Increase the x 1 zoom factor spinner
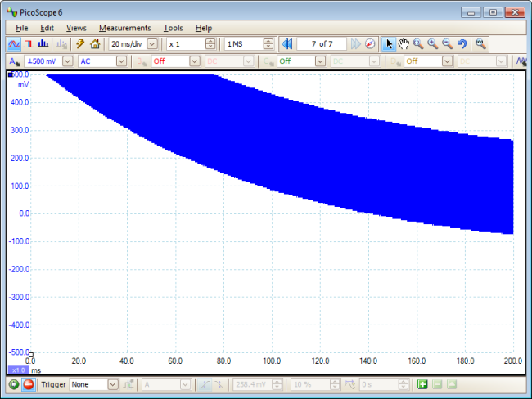The image size is (532, 399). [211, 41]
